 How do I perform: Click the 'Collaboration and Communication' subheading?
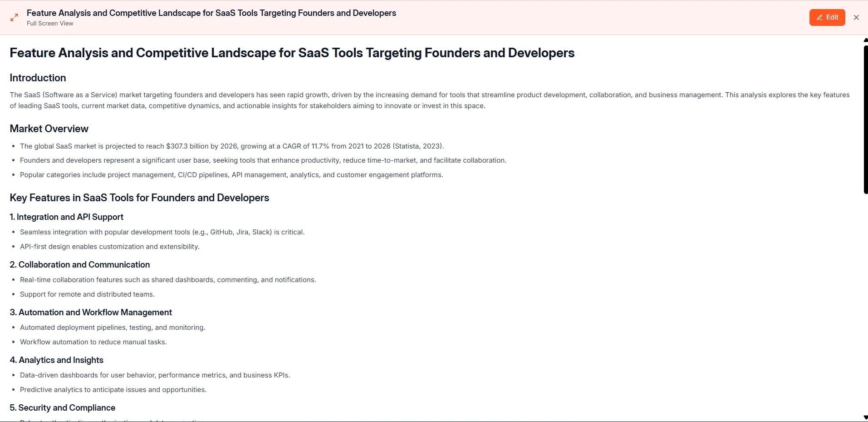[x=80, y=265]
